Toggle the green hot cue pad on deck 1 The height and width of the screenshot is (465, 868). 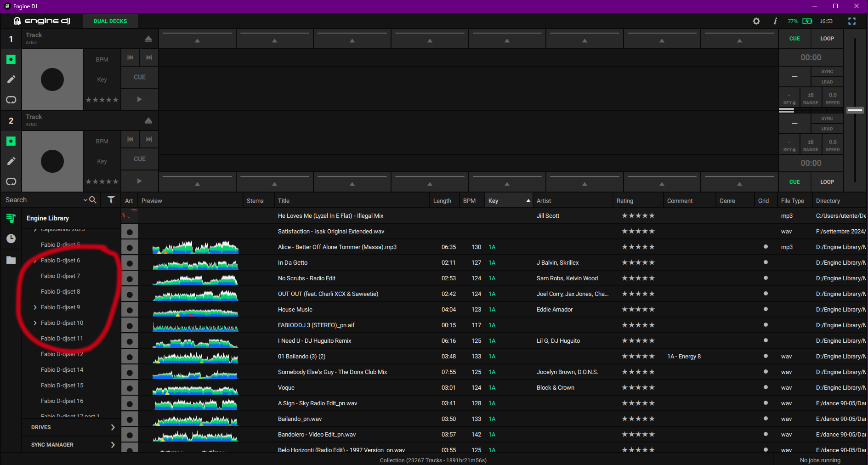click(11, 59)
